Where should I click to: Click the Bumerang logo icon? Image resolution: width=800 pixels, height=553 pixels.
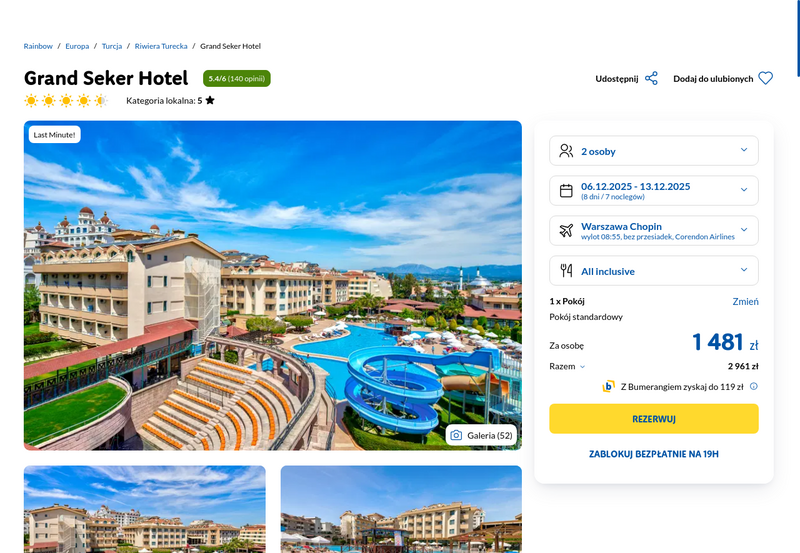[608, 387]
